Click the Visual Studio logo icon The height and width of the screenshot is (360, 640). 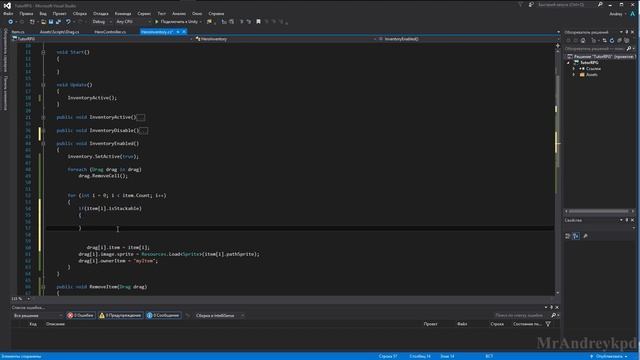[x=7, y=5]
